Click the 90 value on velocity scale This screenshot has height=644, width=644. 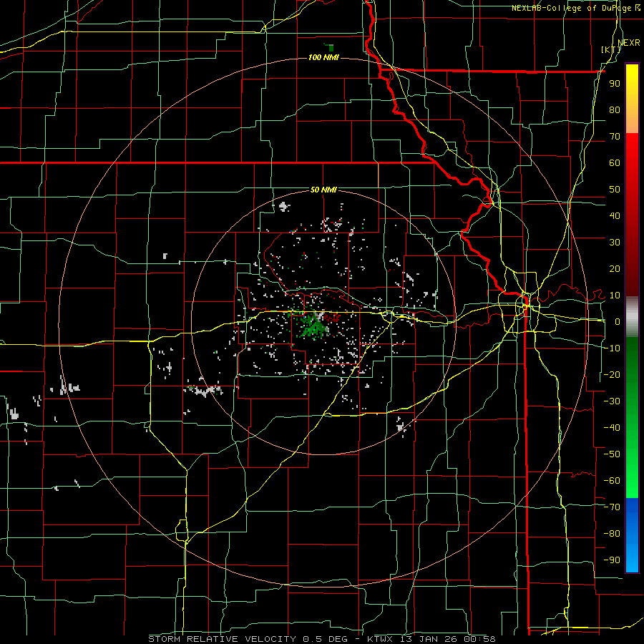(615, 84)
